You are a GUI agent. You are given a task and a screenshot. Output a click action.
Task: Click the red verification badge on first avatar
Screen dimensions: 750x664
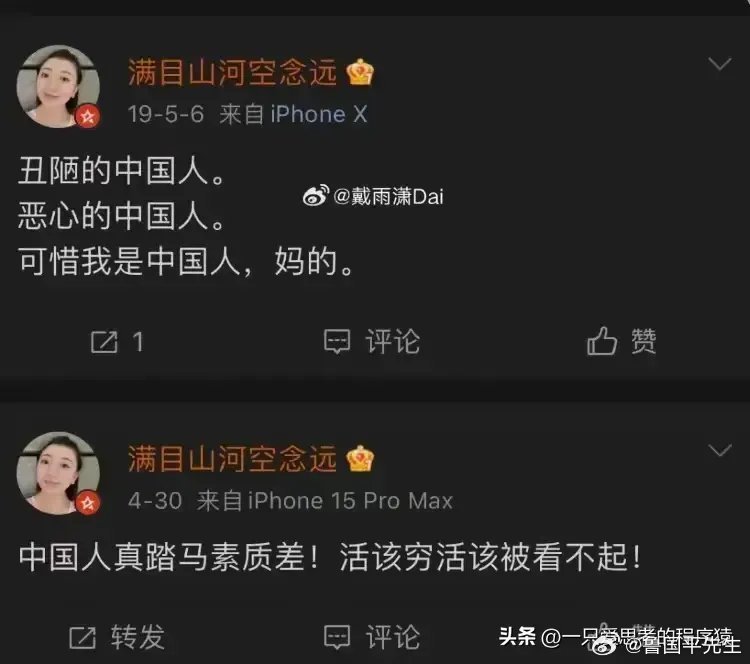pos(88,116)
